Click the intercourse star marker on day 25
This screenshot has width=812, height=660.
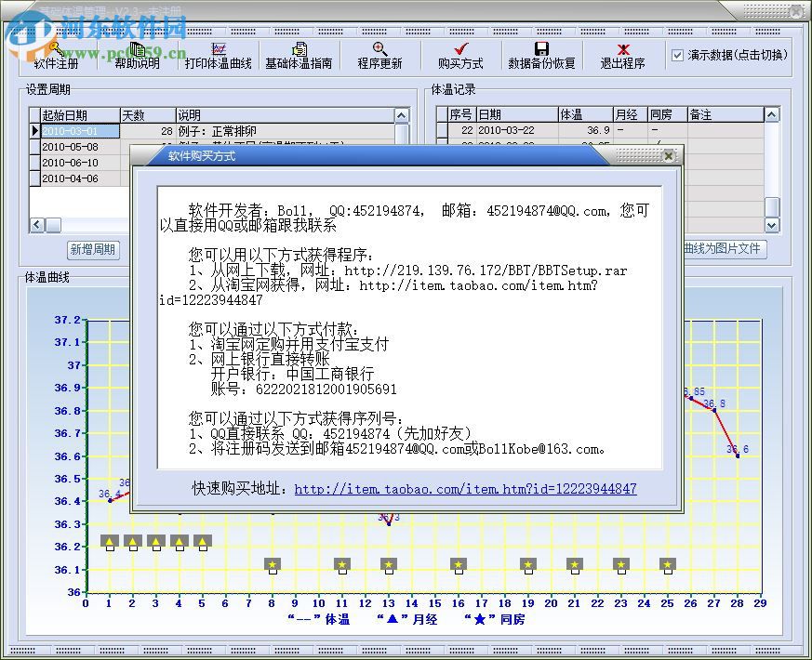click(668, 565)
